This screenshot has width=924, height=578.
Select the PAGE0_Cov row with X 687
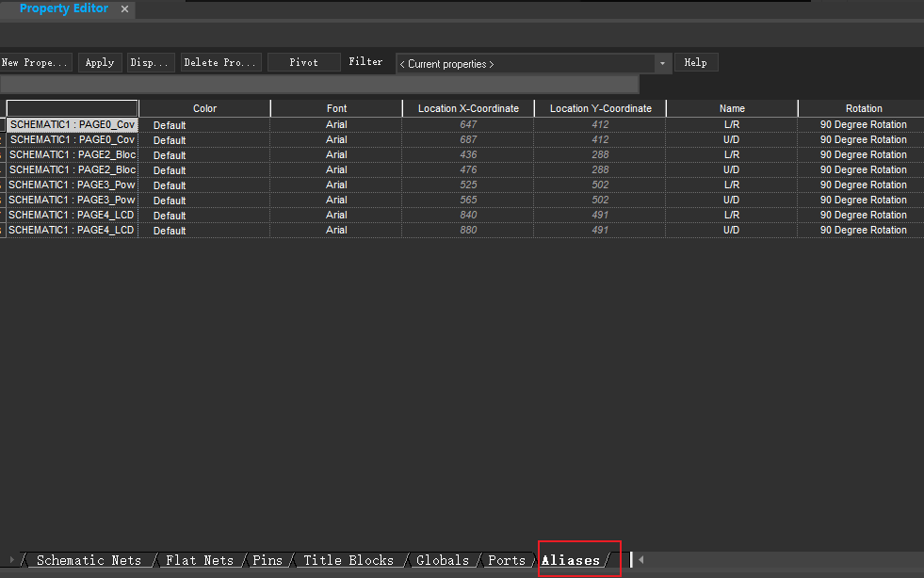point(73,139)
